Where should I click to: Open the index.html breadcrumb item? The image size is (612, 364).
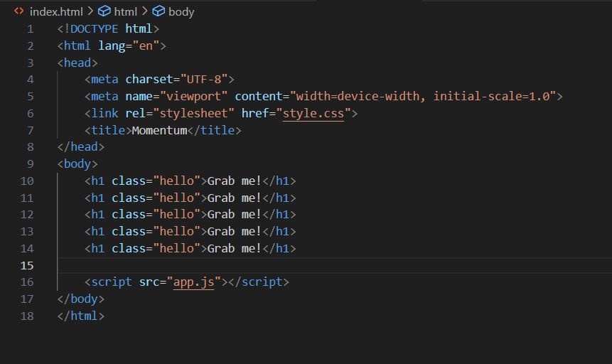pos(56,11)
